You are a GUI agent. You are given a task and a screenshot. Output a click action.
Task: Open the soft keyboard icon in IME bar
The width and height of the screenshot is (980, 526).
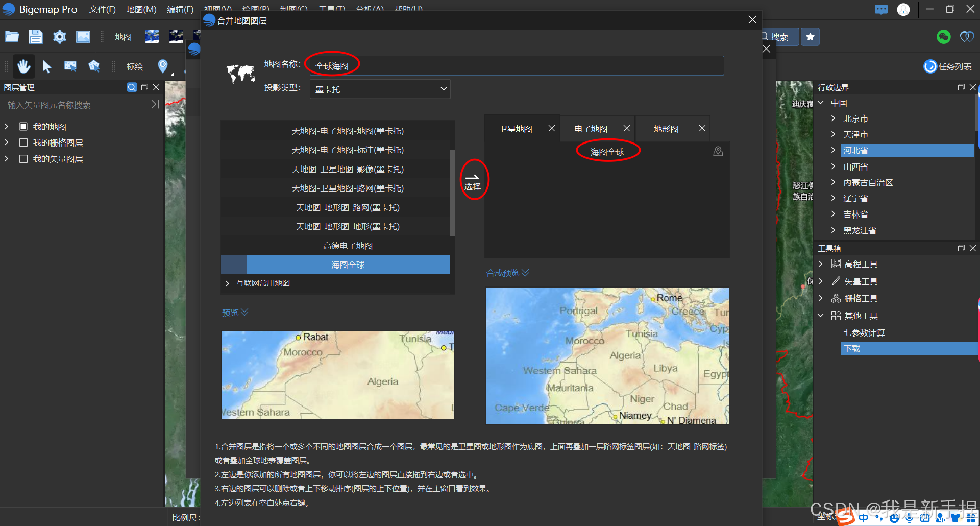pyautogui.click(x=925, y=518)
